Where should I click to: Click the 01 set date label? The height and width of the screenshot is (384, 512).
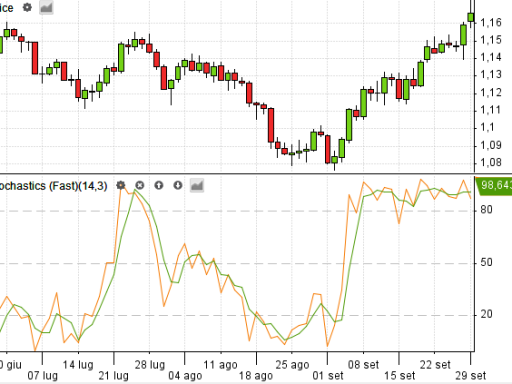point(328,376)
